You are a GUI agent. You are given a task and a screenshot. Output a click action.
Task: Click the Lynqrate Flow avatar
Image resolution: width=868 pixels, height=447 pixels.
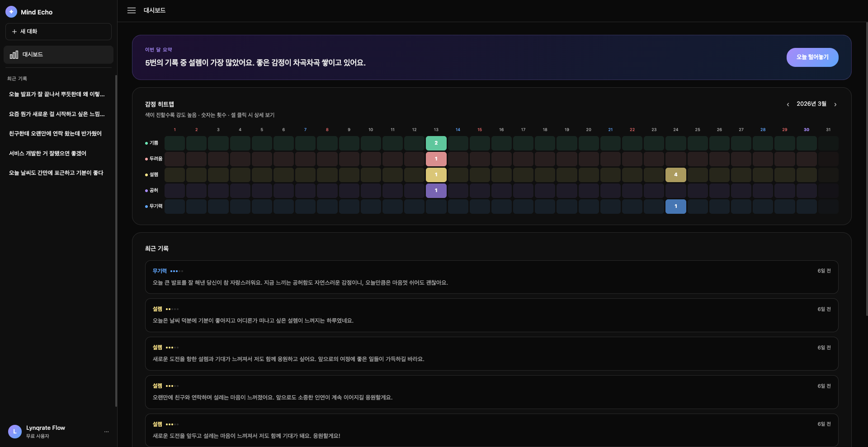(15, 432)
